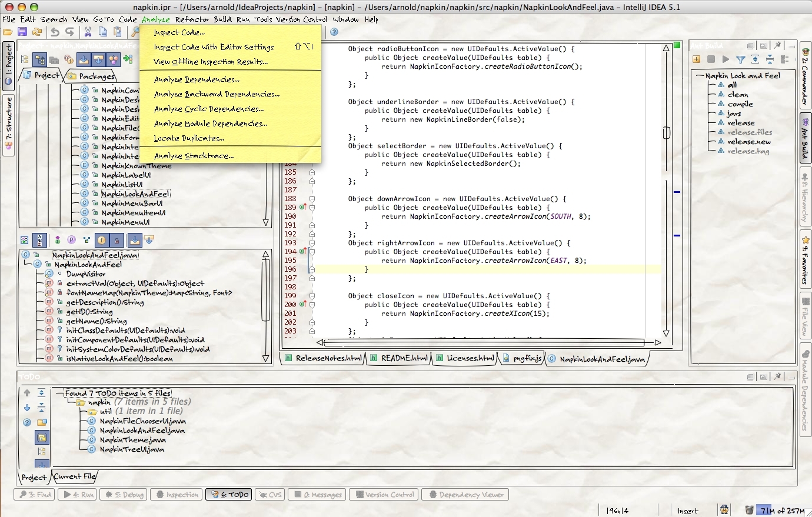Toggle show fields in Structure panel
Screen dimensions: 812x517
click(x=102, y=240)
